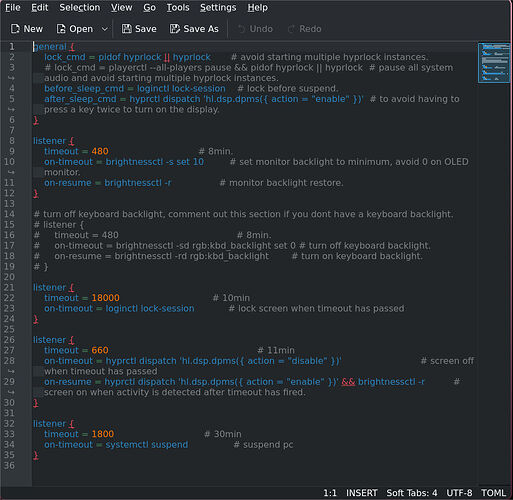This screenshot has width=513, height=500.
Task: Click the Undo arrow icon
Action: (241, 29)
